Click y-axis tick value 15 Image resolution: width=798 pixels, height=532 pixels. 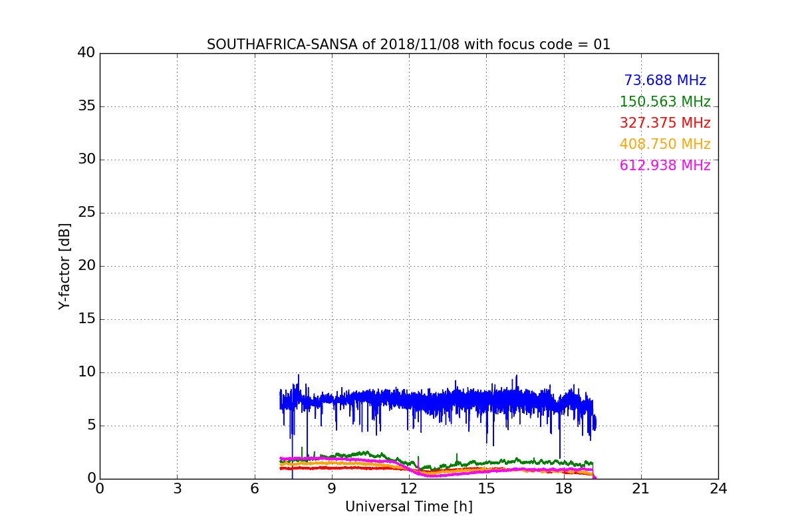[x=86, y=319]
